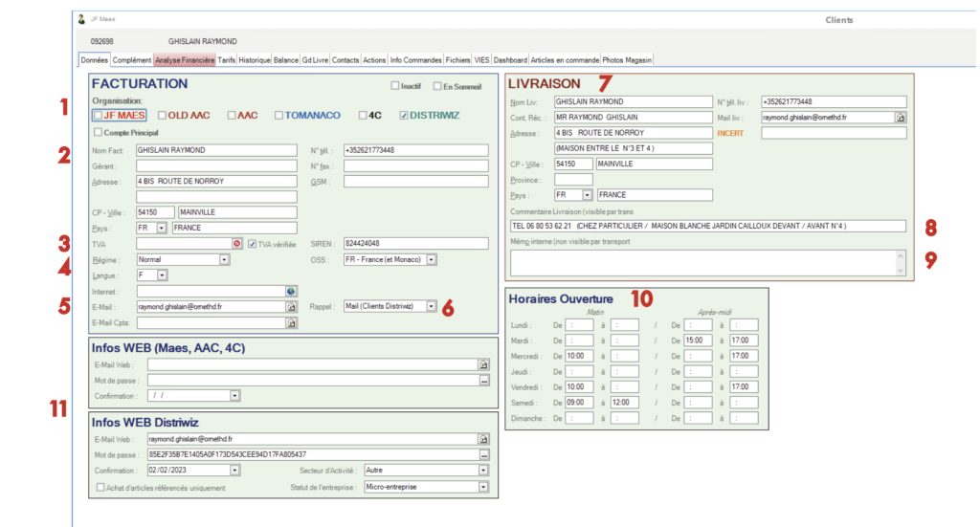The height and width of the screenshot is (527, 980).
Task: Switch to the Analyse Financière tab
Action: pos(184,59)
